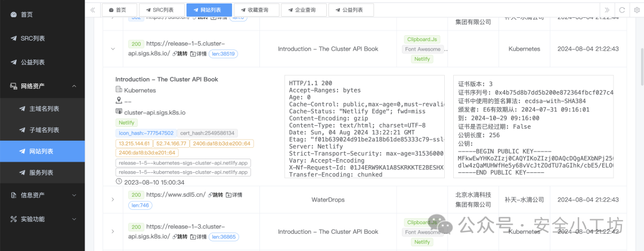Click 详情 for the www.sdl5.cn site
Image resolution: width=644 pixels, height=251 pixels.
tap(234, 195)
